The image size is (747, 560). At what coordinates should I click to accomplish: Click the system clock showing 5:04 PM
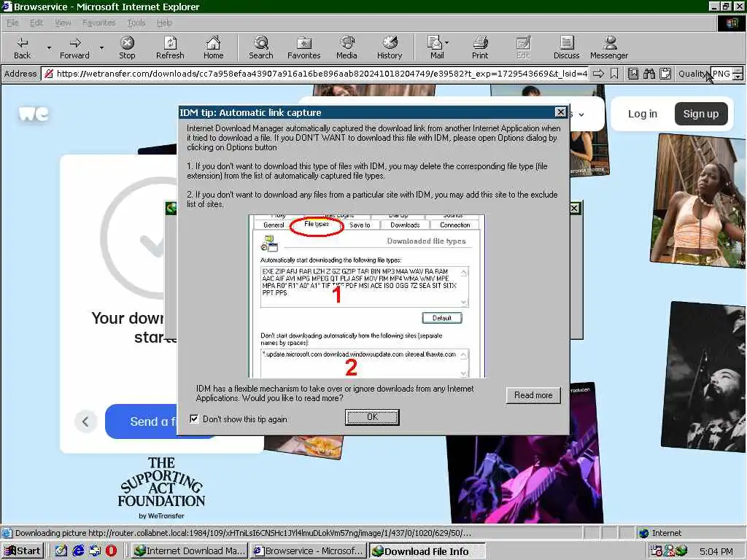coord(716,551)
